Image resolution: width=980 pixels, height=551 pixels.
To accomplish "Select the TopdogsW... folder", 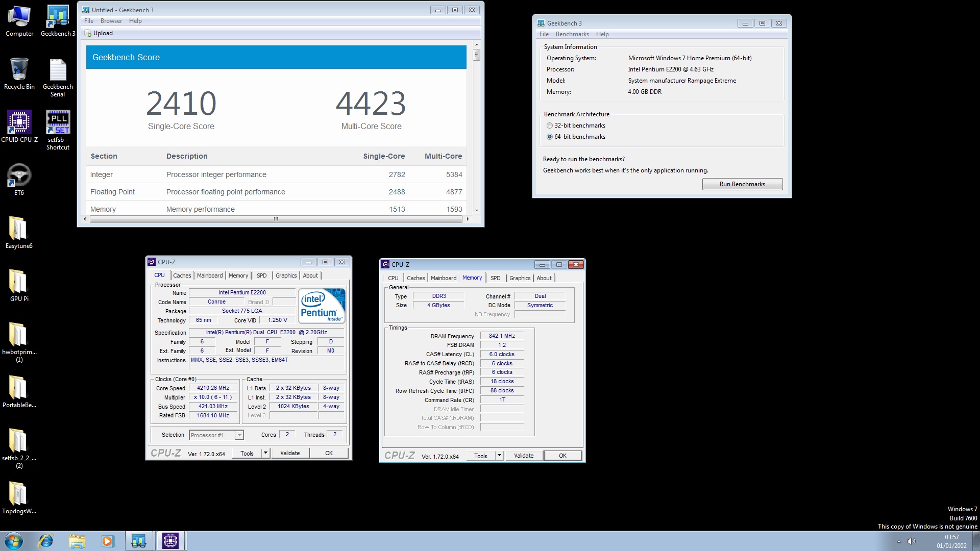I will (19, 498).
